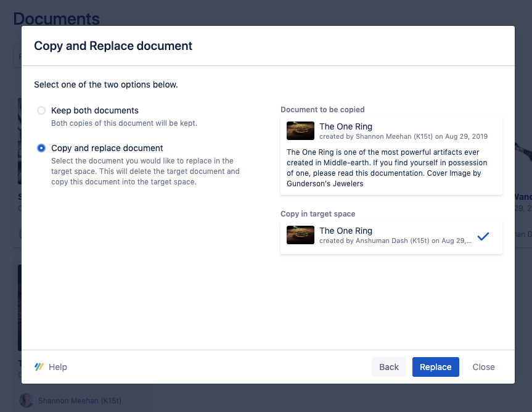
Task: Click the Shannon Meehan avatar below the dialog
Action: [26, 400]
